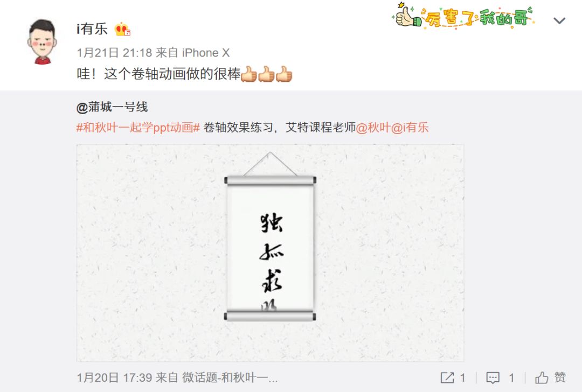Open hashtag #和秋叶一起学ppt动画#
Image resolution: width=582 pixels, height=392 pixels.
(138, 128)
